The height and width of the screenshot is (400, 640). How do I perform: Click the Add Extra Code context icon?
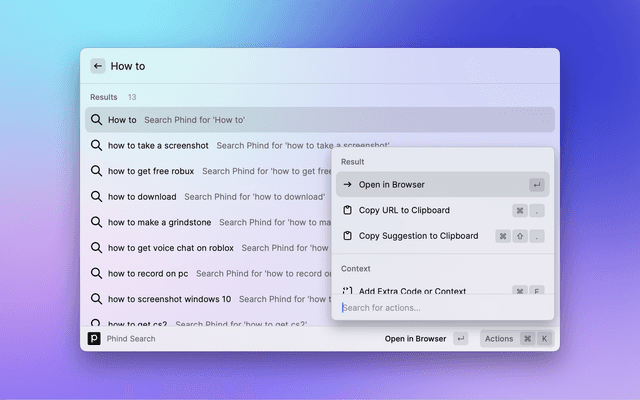coord(347,291)
